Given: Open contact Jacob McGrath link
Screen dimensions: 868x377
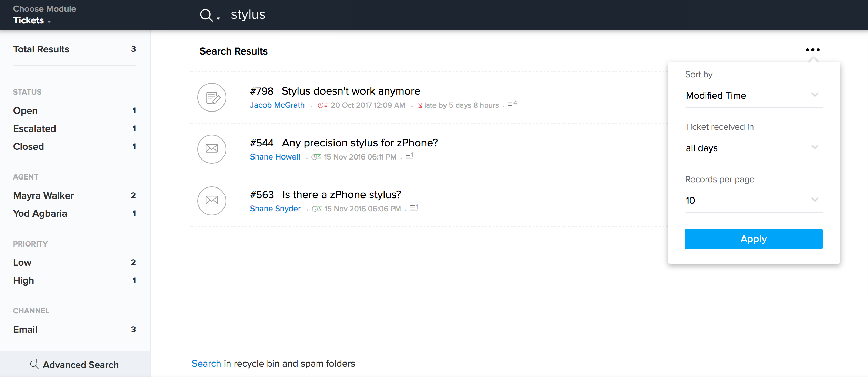Looking at the screenshot, I should (277, 105).
